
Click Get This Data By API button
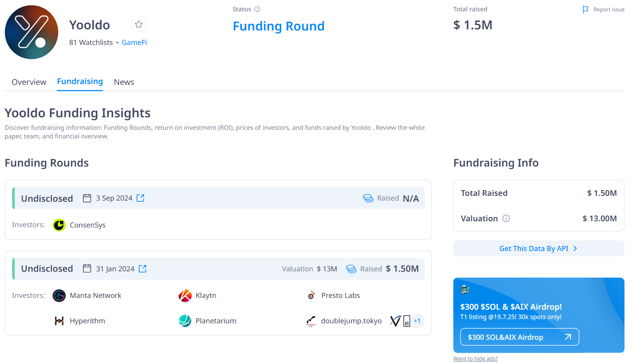click(539, 249)
